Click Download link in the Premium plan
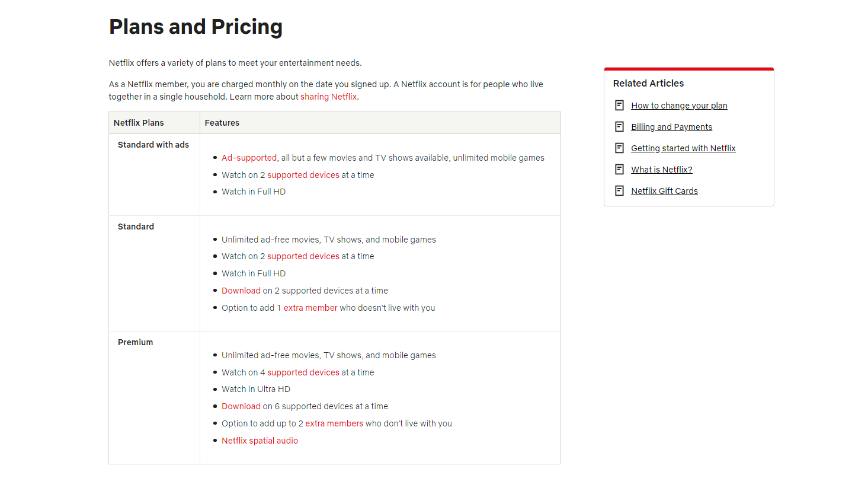 (x=241, y=406)
